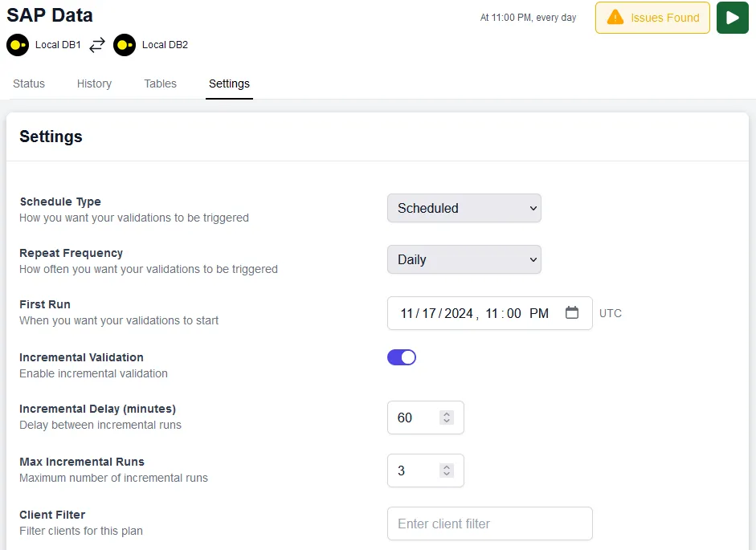Open the History tab
Screen dimensions: 756x550
94,84
